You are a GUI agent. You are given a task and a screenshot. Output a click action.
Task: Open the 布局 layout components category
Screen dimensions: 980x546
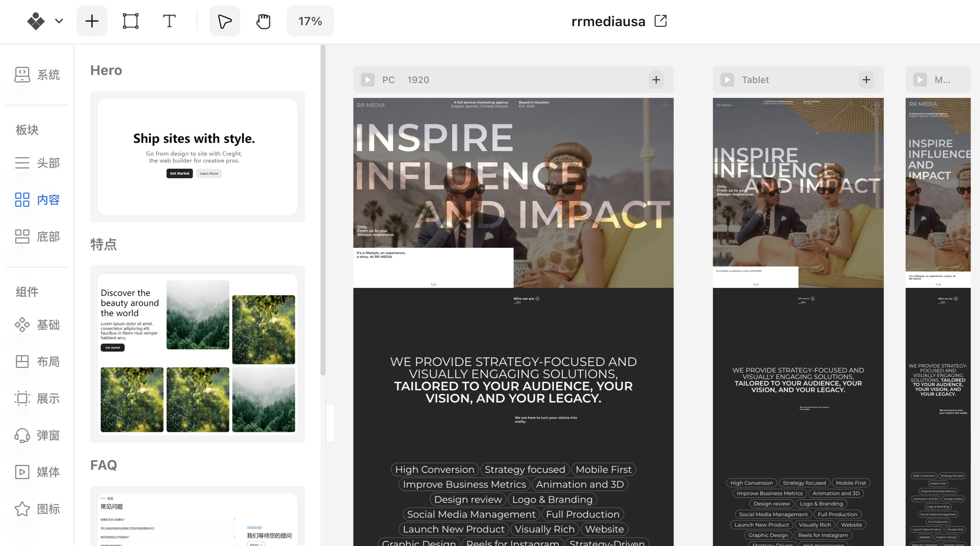coord(37,361)
